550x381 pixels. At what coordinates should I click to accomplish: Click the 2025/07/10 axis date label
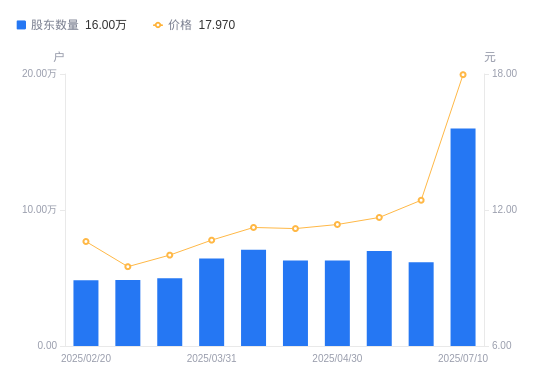(x=463, y=358)
